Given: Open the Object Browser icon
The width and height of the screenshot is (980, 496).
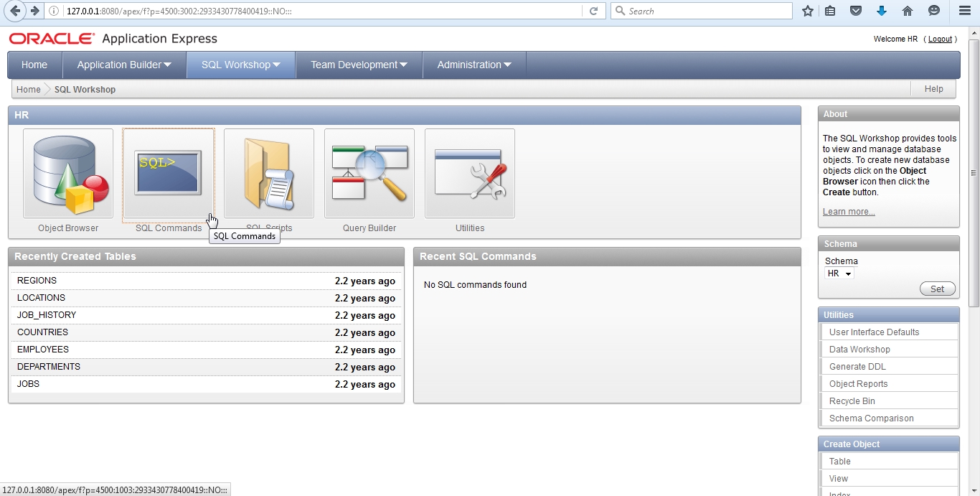Looking at the screenshot, I should (68, 173).
